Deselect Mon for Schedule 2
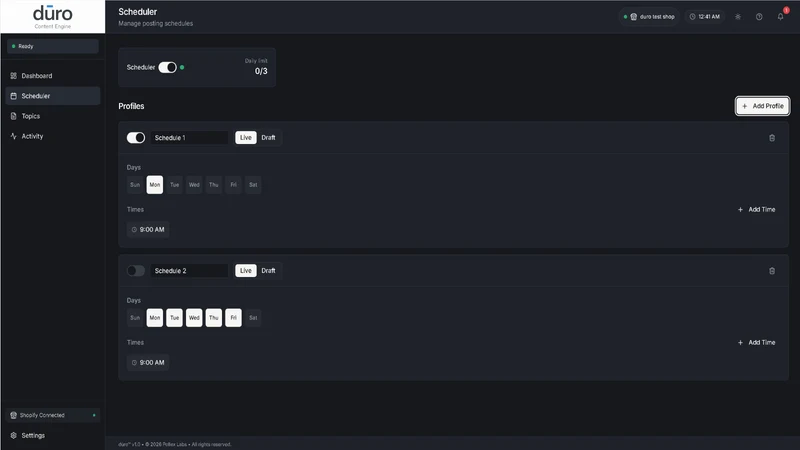This screenshot has height=450, width=800. click(x=155, y=317)
